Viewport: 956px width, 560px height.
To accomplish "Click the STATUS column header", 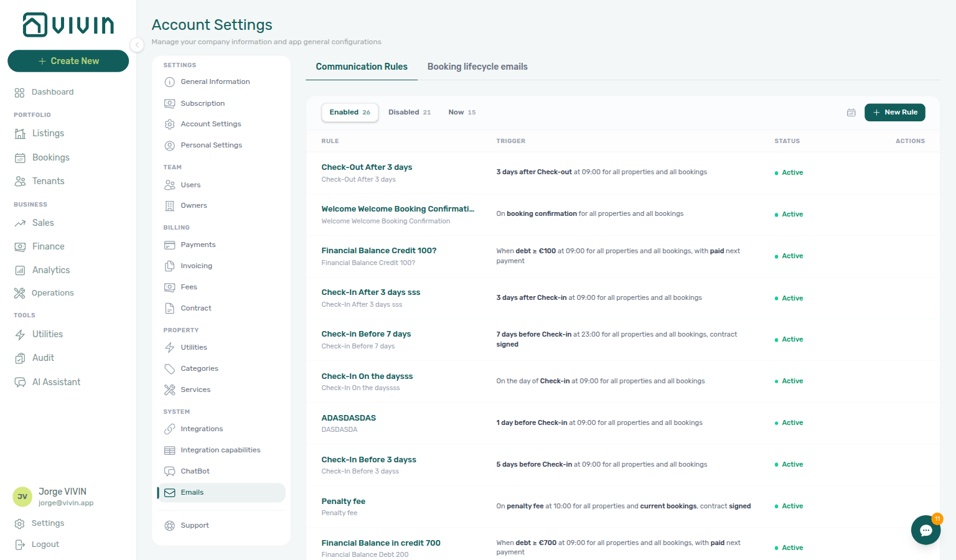I will pyautogui.click(x=787, y=141).
